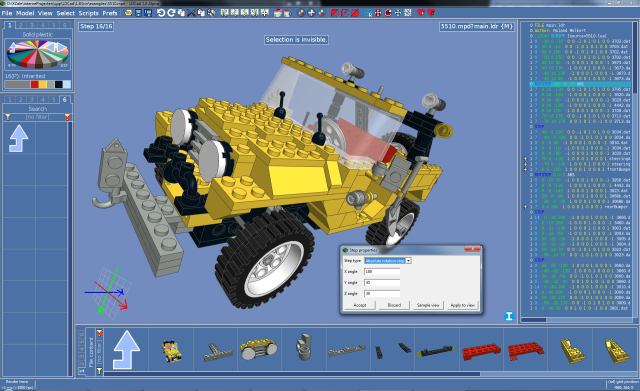
Task: Click the Sample view button
Action: (x=428, y=305)
